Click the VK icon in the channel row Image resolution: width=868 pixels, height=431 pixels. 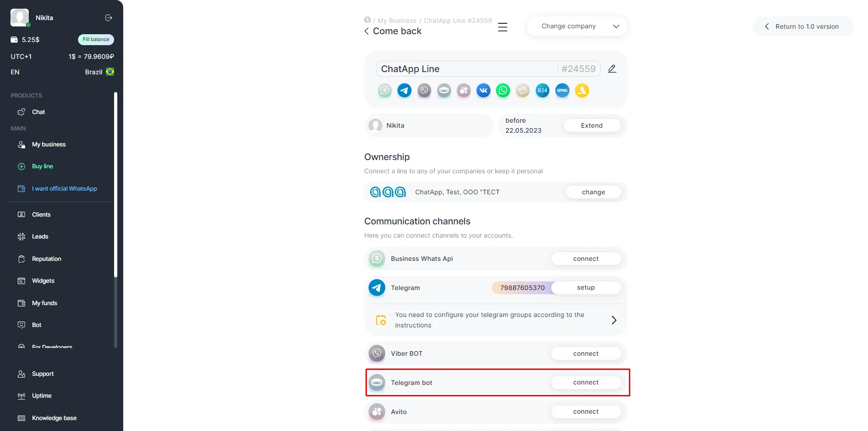click(483, 90)
